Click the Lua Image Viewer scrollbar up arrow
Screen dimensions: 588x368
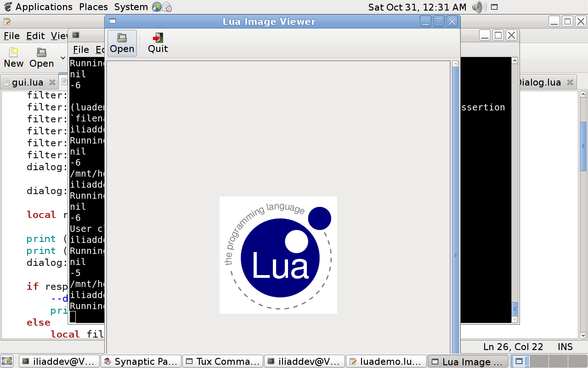click(455, 64)
